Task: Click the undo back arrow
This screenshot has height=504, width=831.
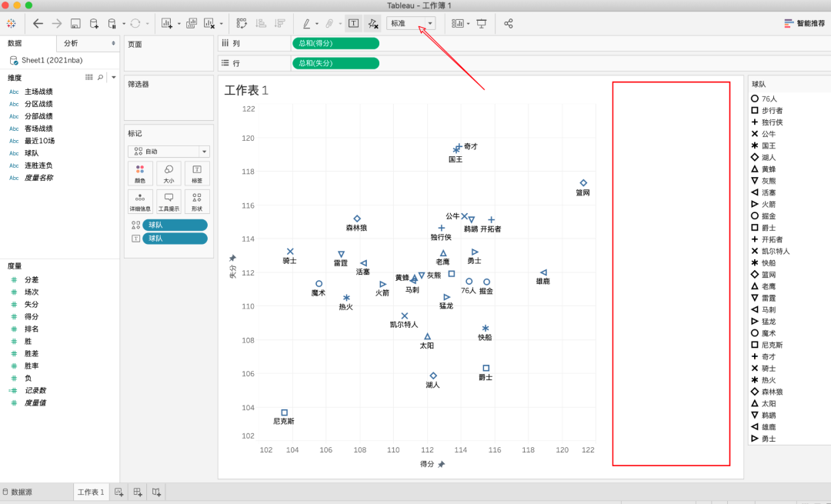Action: (x=38, y=23)
